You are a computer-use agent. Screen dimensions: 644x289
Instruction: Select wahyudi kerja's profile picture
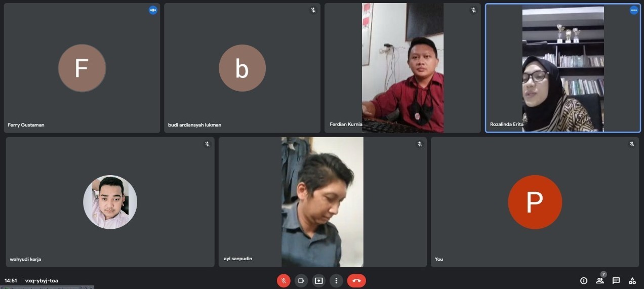click(x=110, y=202)
